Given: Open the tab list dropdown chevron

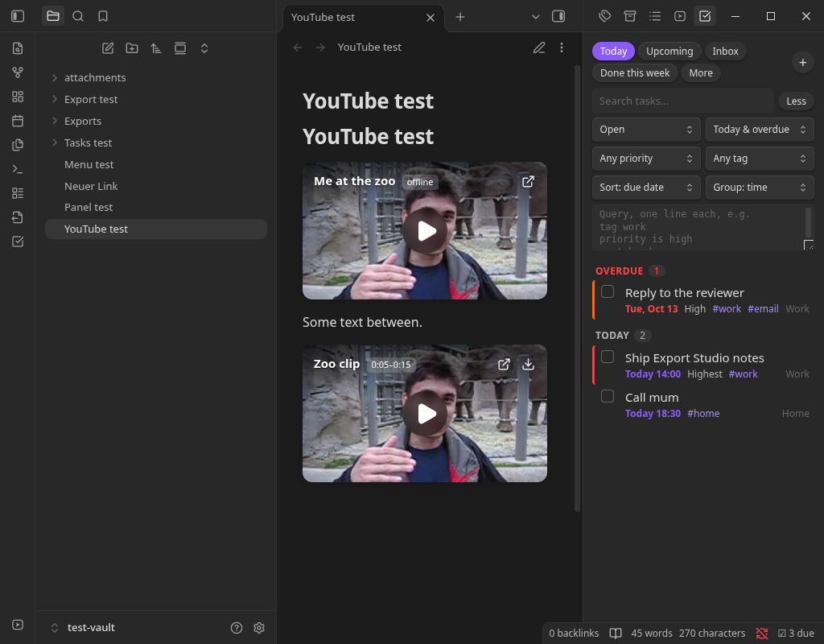Looking at the screenshot, I should pyautogui.click(x=535, y=17).
